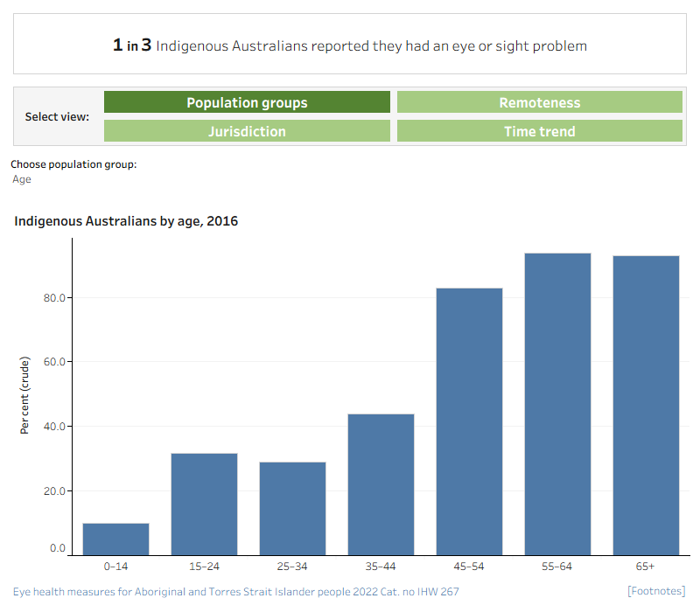Select the 55–64 age group bar
Viewport: 700px width, 612px height.
557,404
